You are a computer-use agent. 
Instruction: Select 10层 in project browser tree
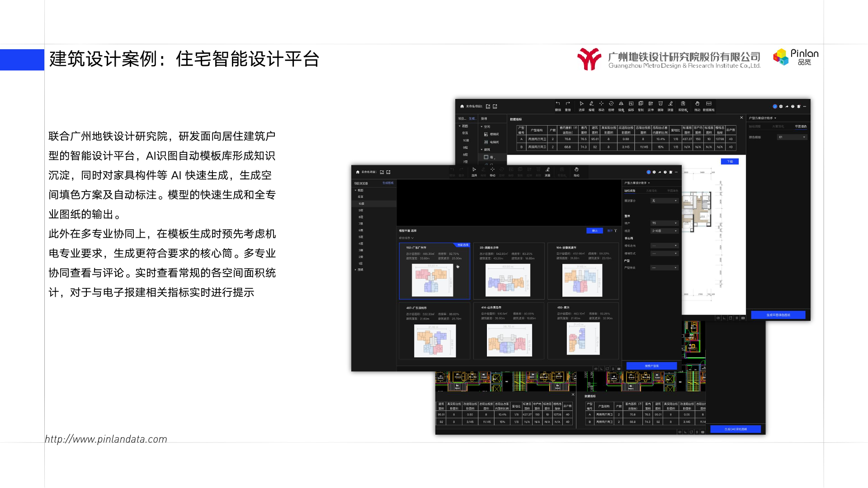coord(362,204)
